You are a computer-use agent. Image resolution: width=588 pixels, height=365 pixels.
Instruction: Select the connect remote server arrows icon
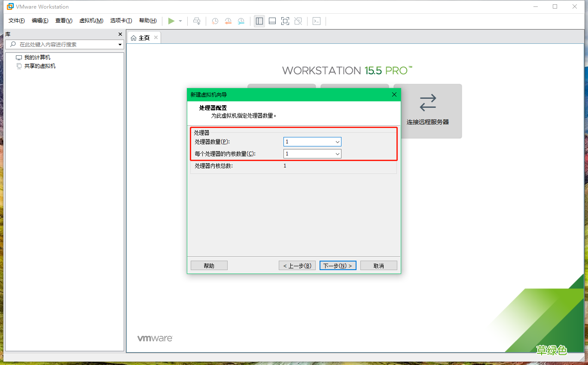coord(428,103)
